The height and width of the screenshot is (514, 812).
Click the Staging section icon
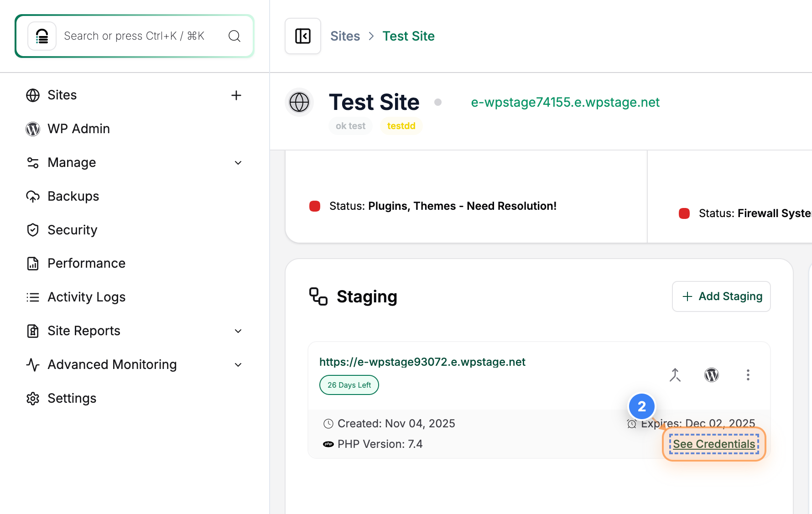tap(318, 296)
